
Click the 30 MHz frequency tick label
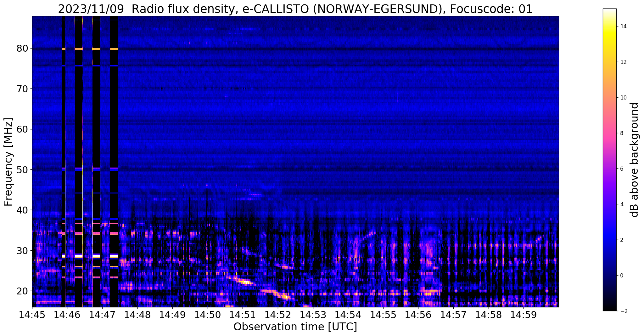[22, 250]
